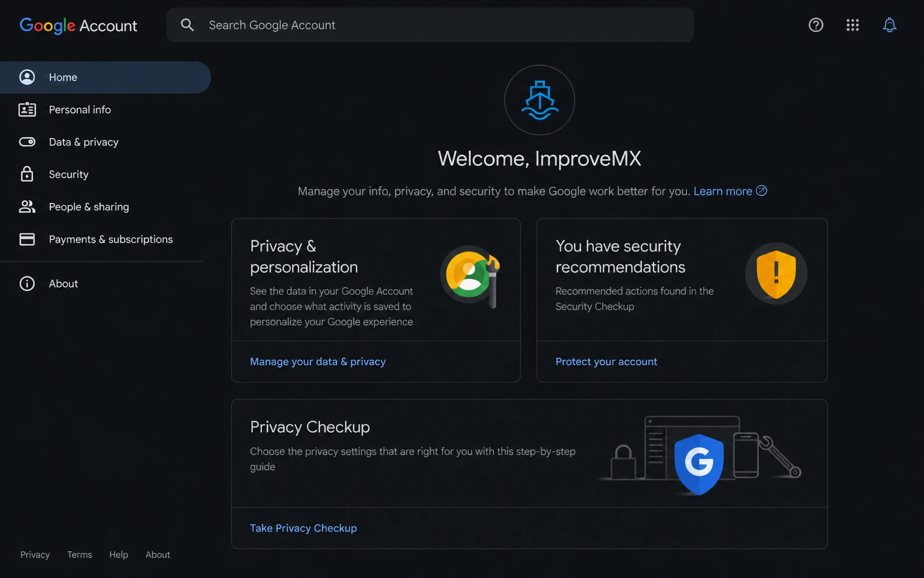Click the Privacy & personalization description text
The image size is (924, 578).
coord(331,306)
